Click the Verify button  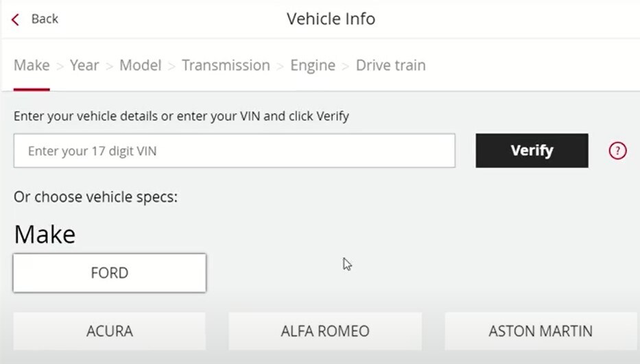pos(532,151)
